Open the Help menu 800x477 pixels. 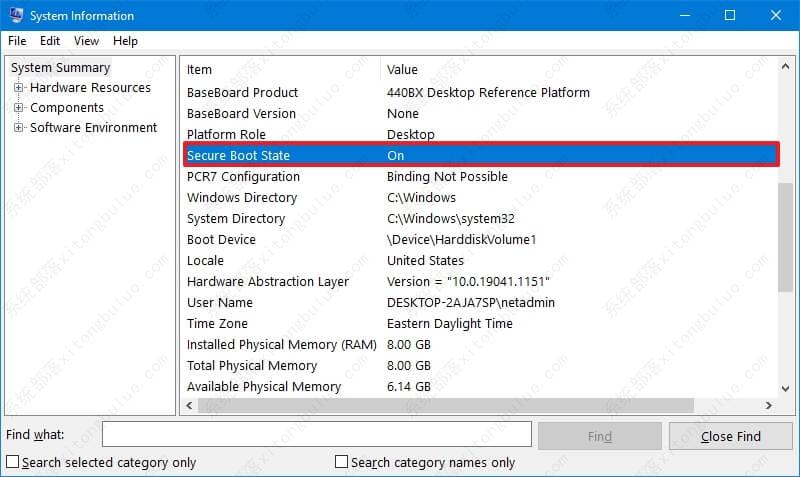(125, 41)
